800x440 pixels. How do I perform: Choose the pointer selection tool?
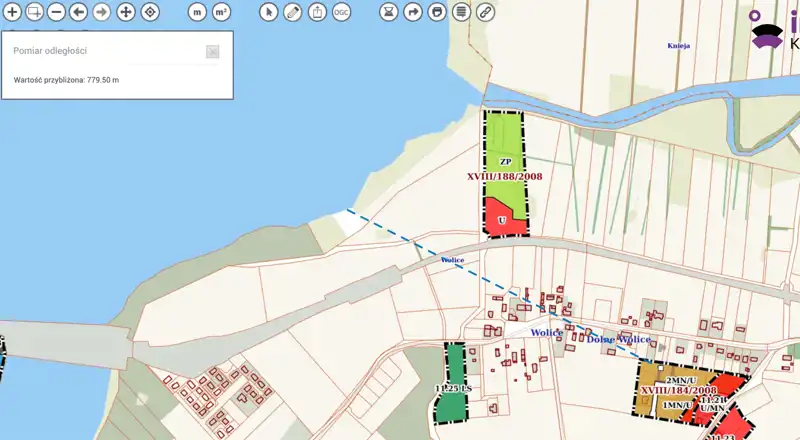(268, 12)
